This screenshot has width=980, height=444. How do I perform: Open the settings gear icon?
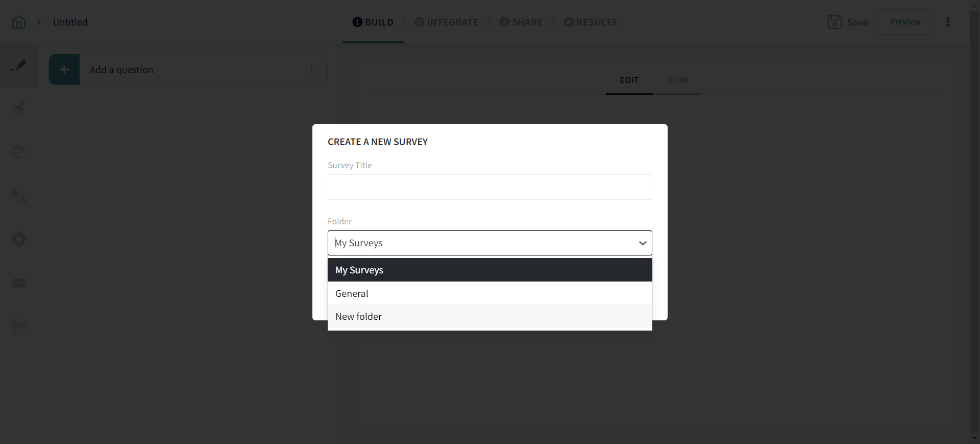[x=19, y=239]
